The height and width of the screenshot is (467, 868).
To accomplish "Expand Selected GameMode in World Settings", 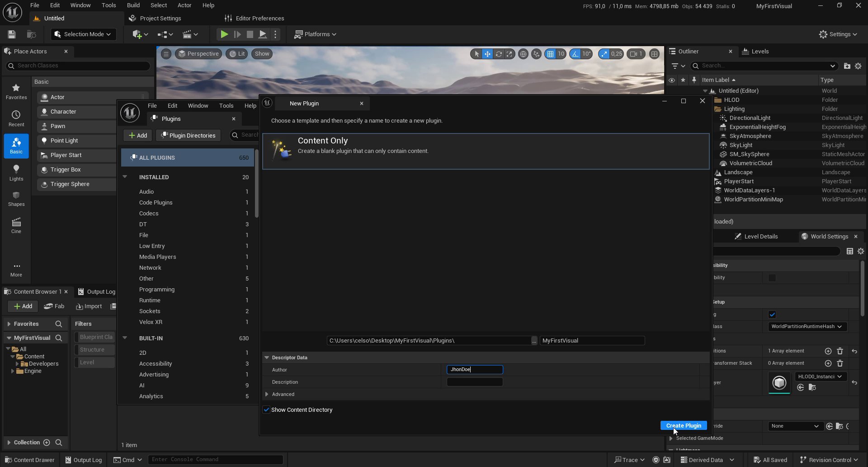I will tap(671, 438).
